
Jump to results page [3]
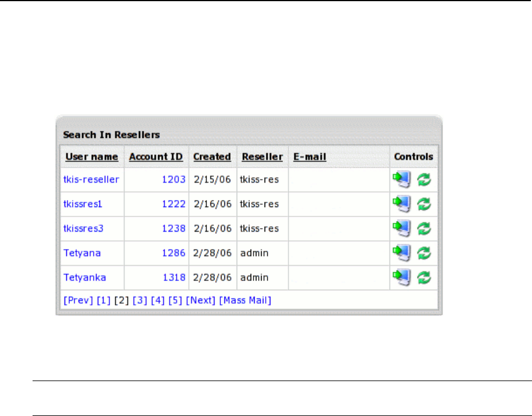click(140, 300)
